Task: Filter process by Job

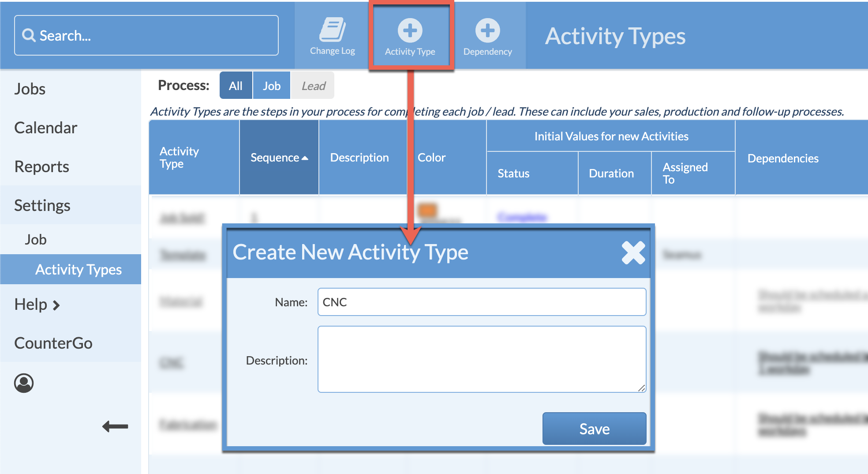Action: 271,85
